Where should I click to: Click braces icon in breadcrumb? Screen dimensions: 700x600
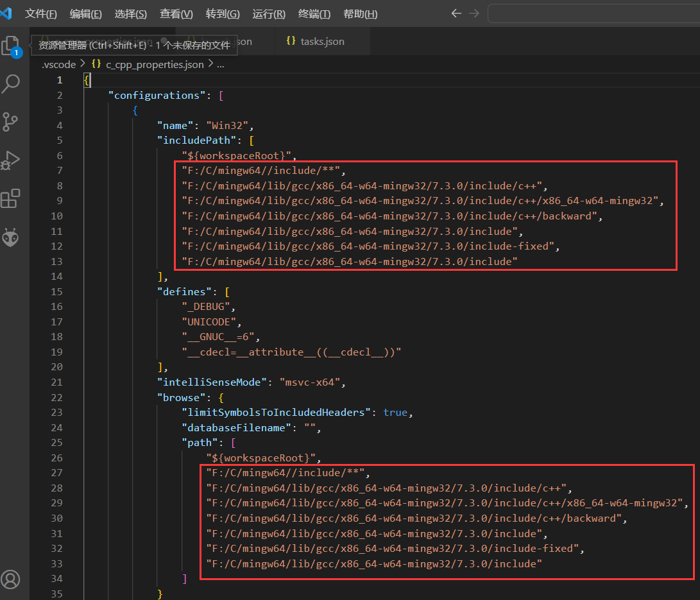(96, 64)
